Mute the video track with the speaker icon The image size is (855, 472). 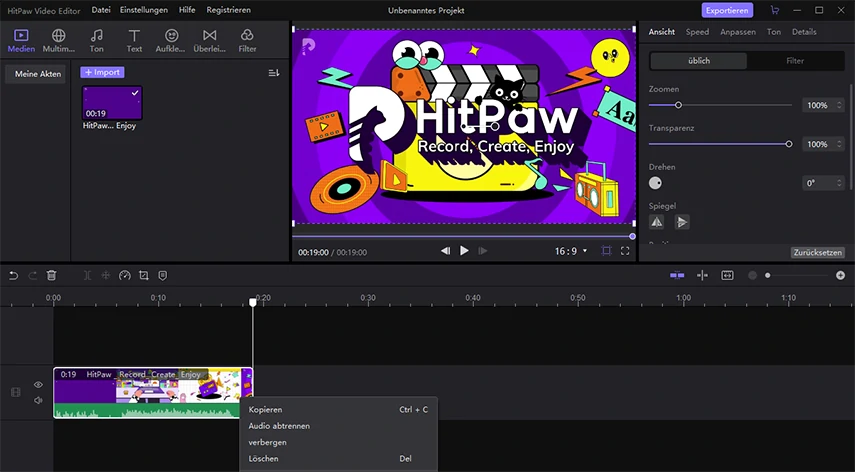click(38, 401)
